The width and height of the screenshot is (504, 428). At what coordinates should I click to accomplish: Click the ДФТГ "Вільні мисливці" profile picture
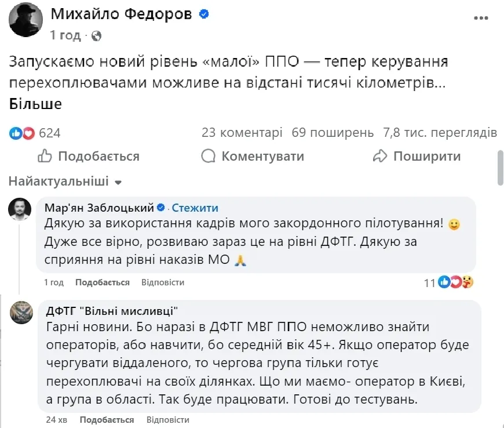(20, 313)
